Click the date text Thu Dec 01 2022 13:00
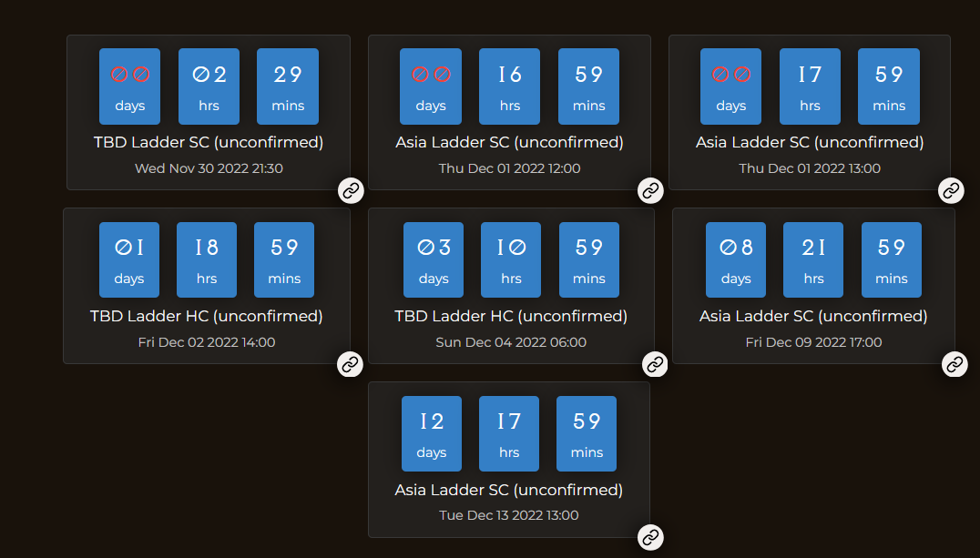The image size is (980, 558). click(x=810, y=168)
